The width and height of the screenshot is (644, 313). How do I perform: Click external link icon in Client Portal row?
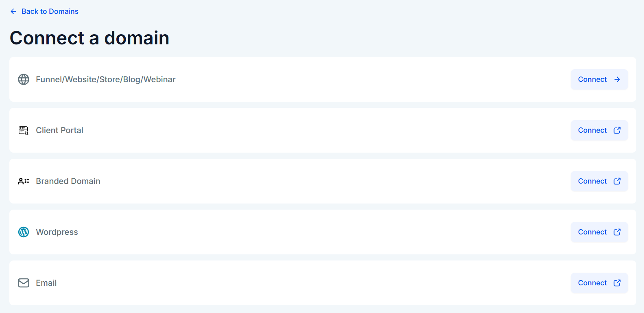617,130
